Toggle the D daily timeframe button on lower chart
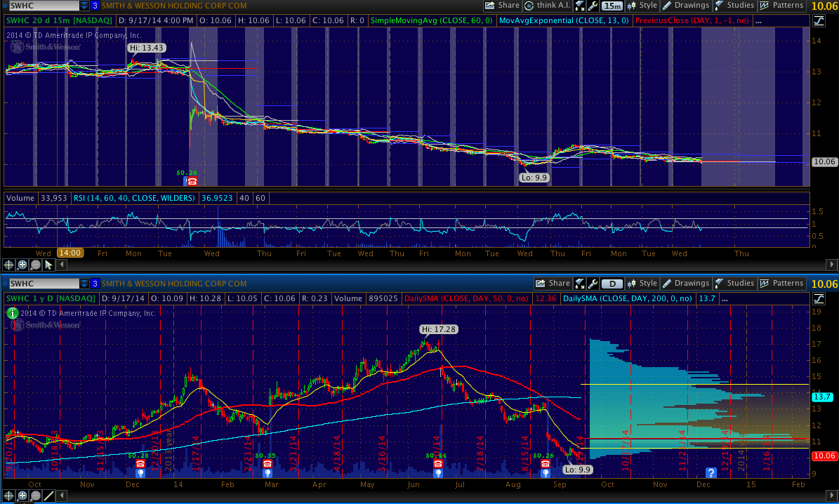This screenshot has width=839, height=504. pyautogui.click(x=612, y=284)
